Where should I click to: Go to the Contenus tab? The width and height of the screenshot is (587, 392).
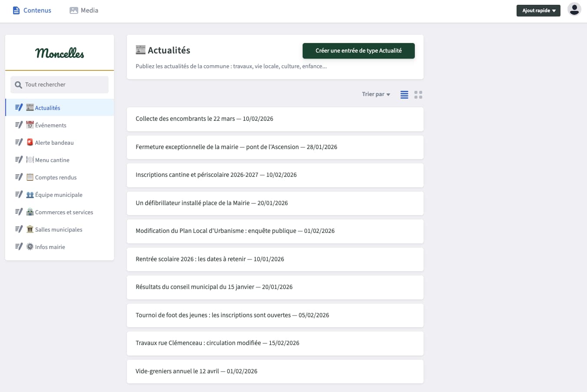(32, 10)
